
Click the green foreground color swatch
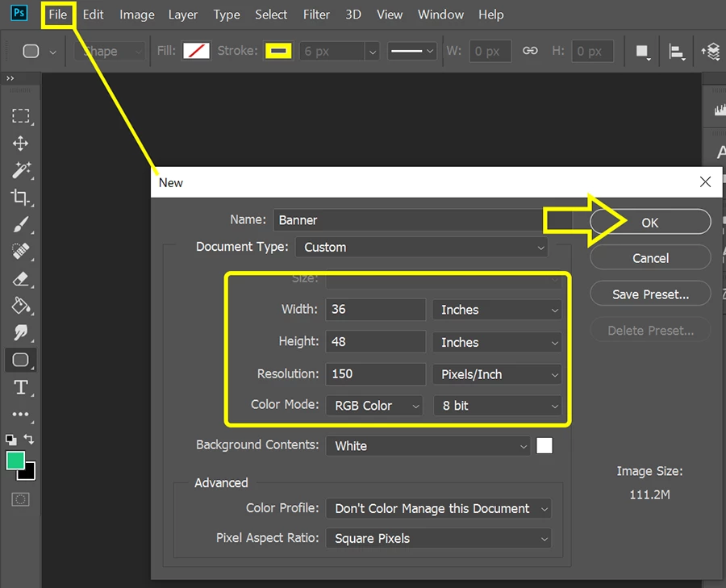point(15,461)
